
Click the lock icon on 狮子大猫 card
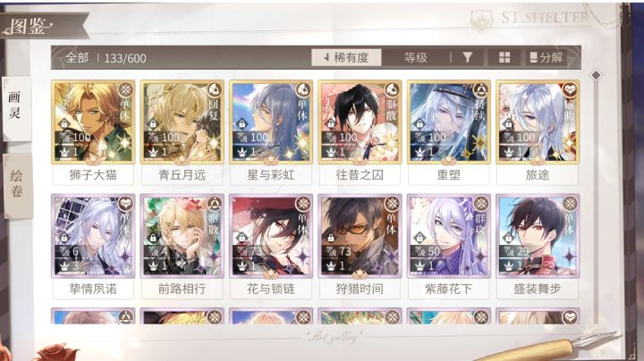tap(64, 123)
